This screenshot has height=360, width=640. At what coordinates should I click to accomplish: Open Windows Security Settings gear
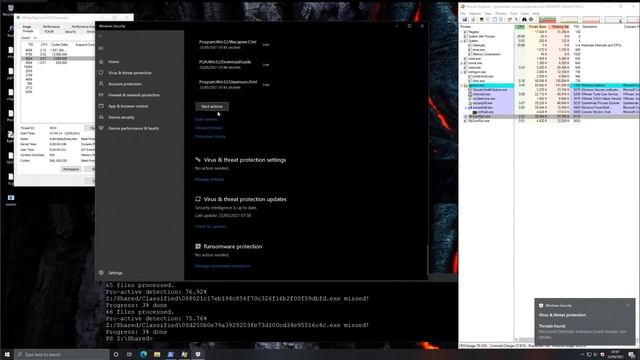(101, 273)
